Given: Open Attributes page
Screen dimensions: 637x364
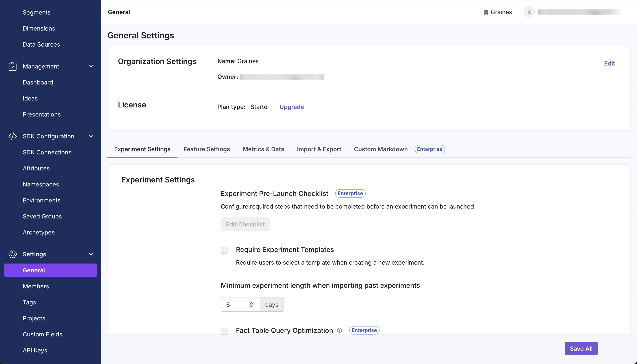Looking at the screenshot, I should [x=36, y=169].
